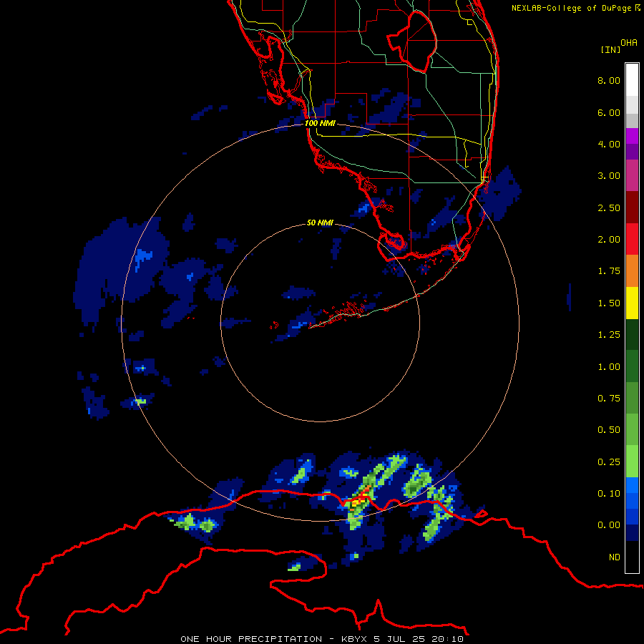Screen dimensions: 644x644
Task: Click the [IN] units label
Action: pyautogui.click(x=611, y=49)
